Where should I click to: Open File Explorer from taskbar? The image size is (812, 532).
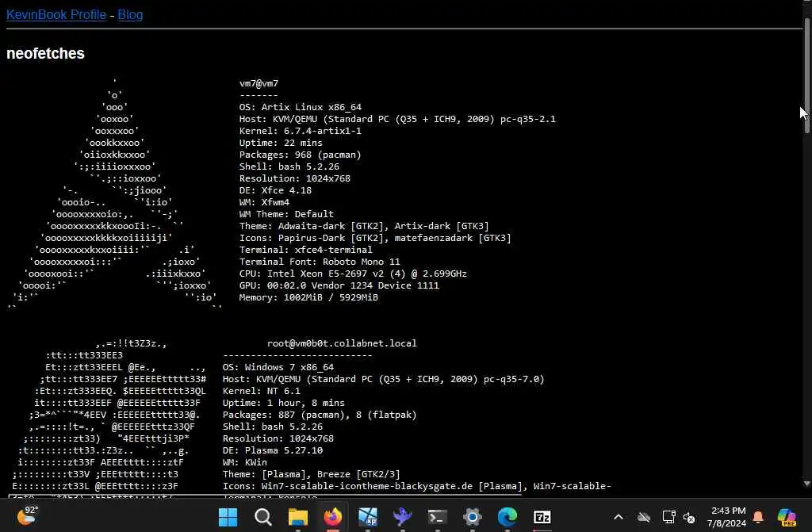click(298, 517)
